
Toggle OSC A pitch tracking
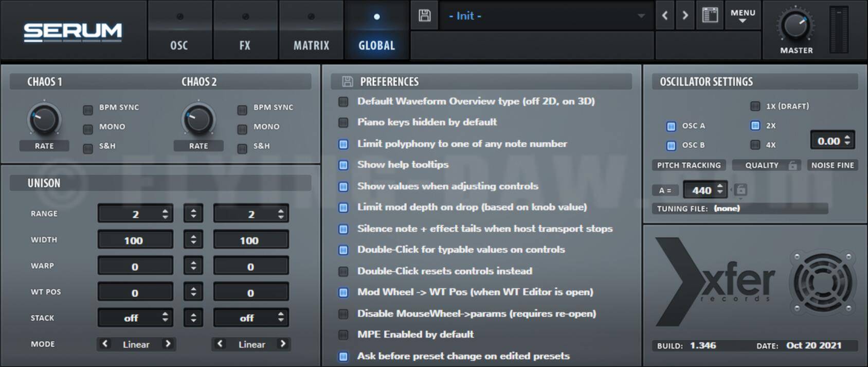tap(671, 126)
